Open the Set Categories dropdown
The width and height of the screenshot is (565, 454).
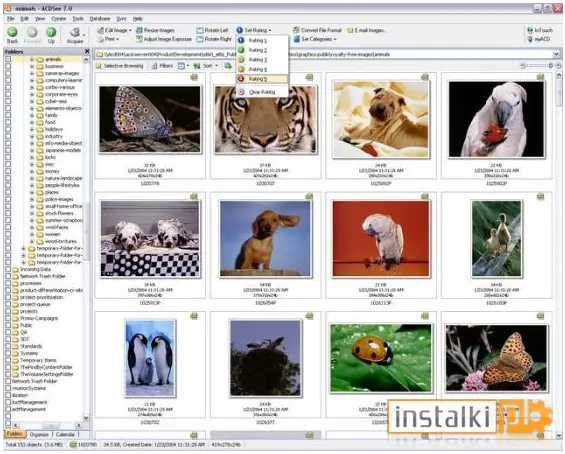pos(315,39)
